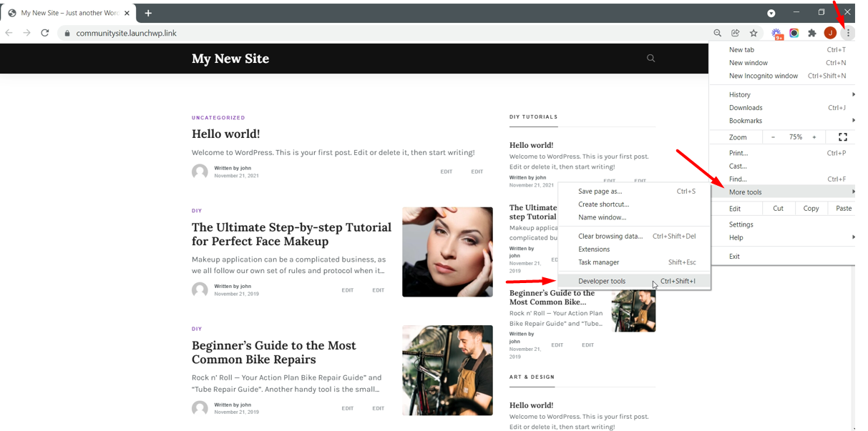This screenshot has height=431, width=868.
Task: Select New window menu item
Action: 781,63
